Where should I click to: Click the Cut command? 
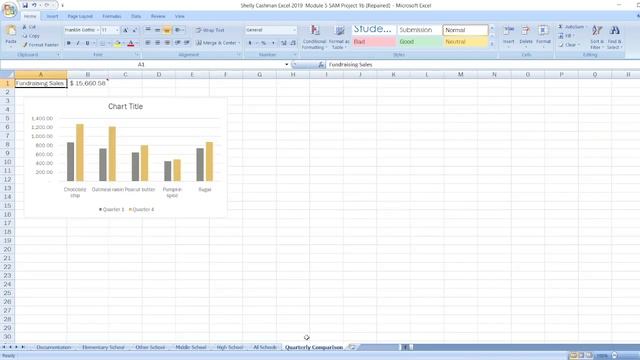click(x=29, y=27)
